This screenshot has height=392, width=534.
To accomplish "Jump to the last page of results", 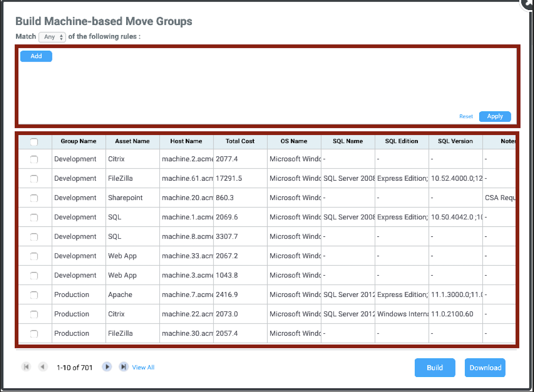I will (x=123, y=367).
